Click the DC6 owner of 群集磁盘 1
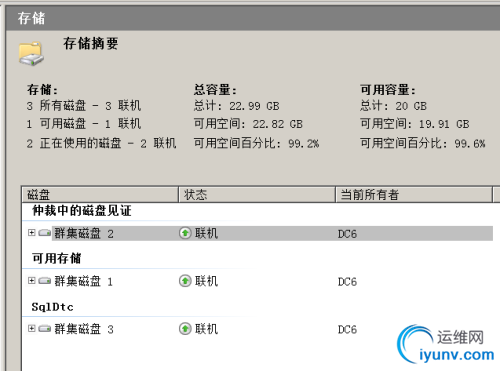 [347, 282]
